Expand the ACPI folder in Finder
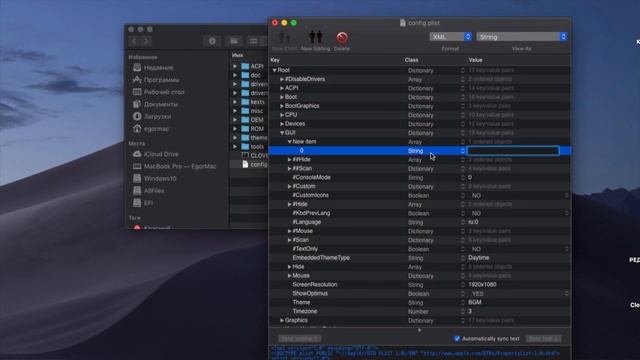The width and height of the screenshot is (640, 360). pyautogui.click(x=235, y=66)
